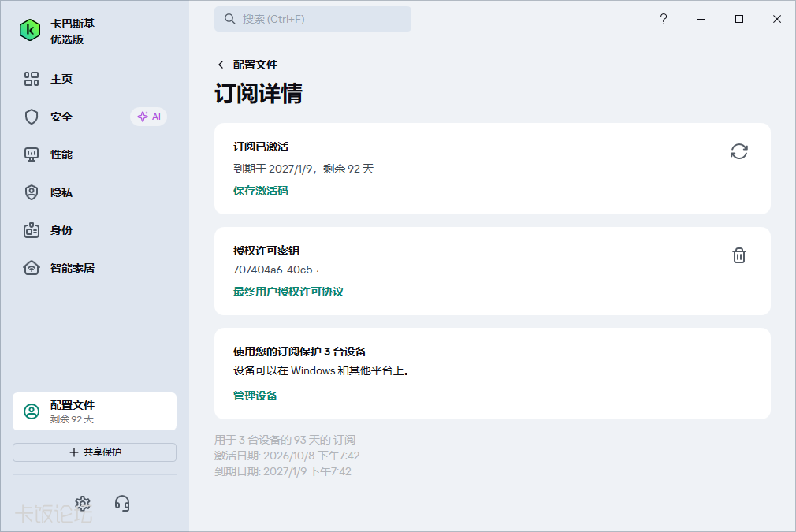
Task: Select the 配置文件 profile card
Action: 95,411
